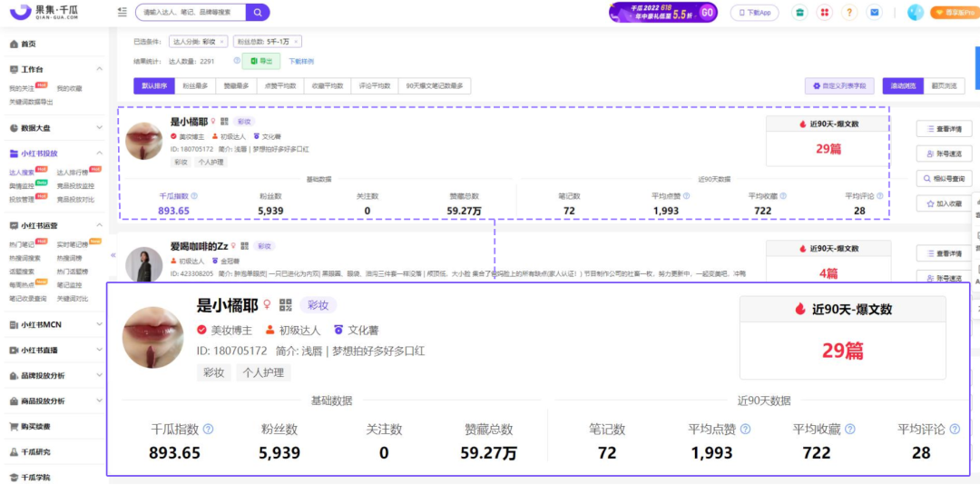Collapse the 工作台 section chevron
The width and height of the screenshot is (980, 485).
click(x=100, y=69)
